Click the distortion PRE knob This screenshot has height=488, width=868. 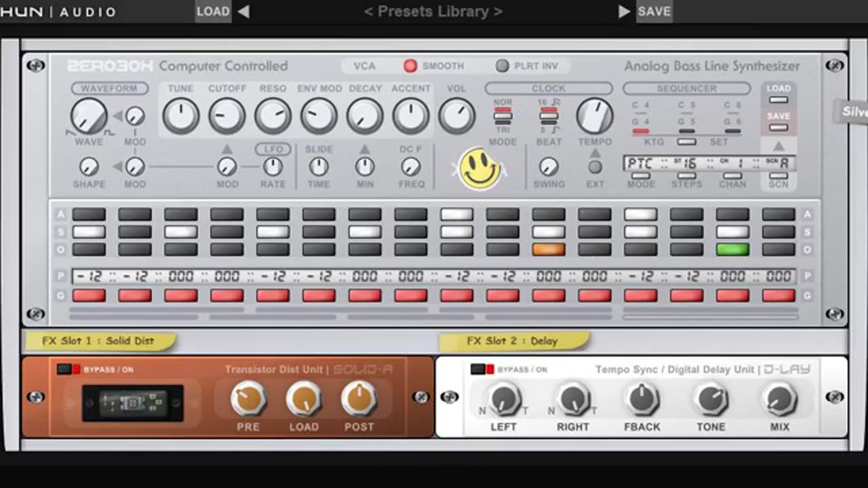[248, 400]
